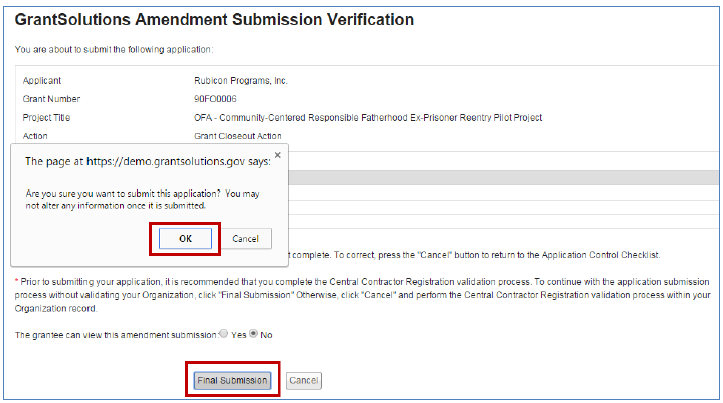Choose the No radio option
The width and height of the screenshot is (723, 403).
253,334
